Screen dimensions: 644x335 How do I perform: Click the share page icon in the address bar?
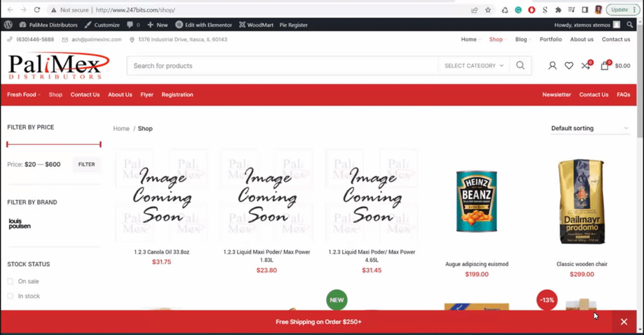[475, 10]
